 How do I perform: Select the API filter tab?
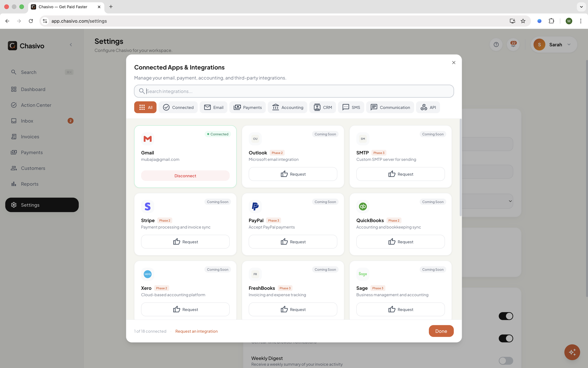coord(428,107)
